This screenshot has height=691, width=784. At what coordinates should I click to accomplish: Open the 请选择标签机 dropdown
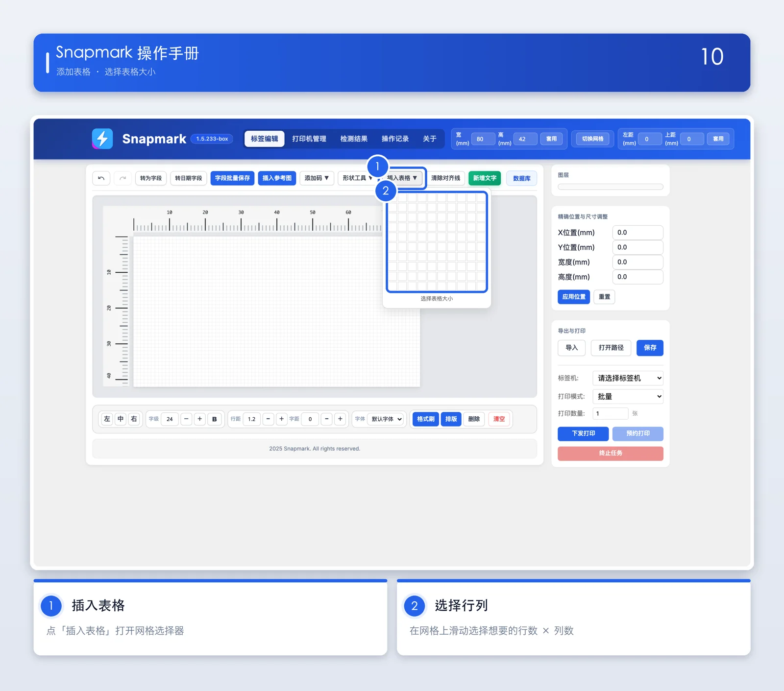pyautogui.click(x=628, y=378)
